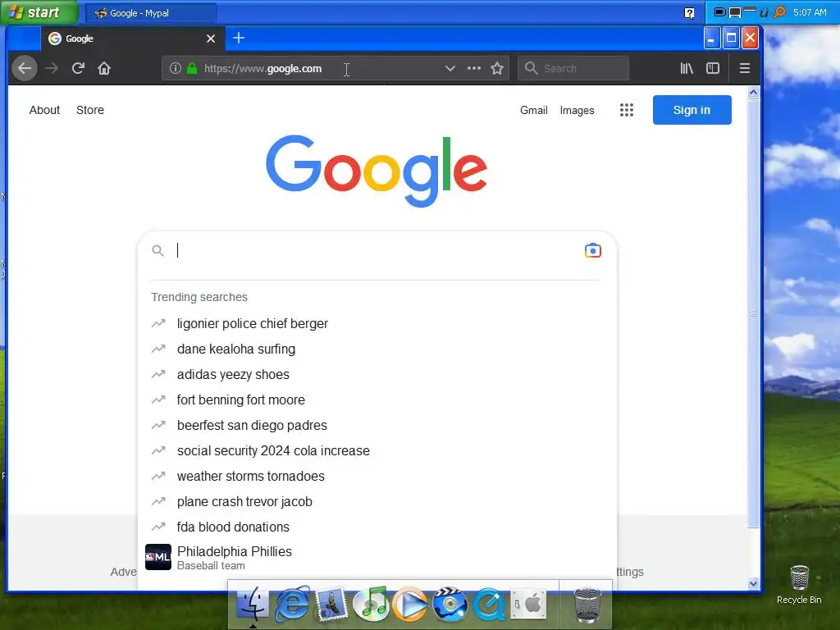
Task: Open Finder icon in the dock
Action: (252, 604)
